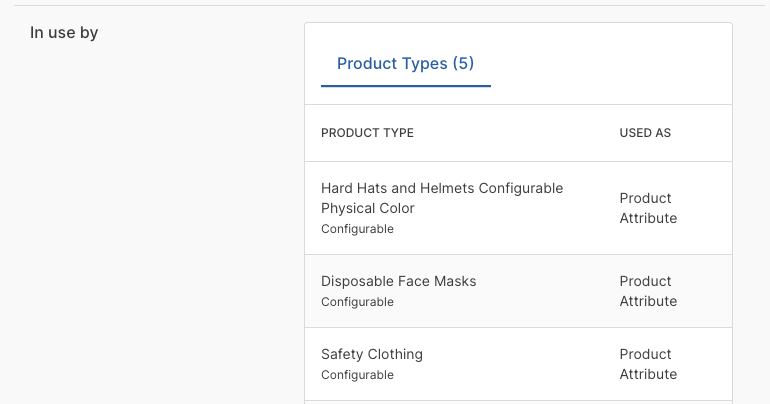The width and height of the screenshot is (770, 404).
Task: Open Hard Hats and Helmets Configurable product type
Action: (442, 198)
